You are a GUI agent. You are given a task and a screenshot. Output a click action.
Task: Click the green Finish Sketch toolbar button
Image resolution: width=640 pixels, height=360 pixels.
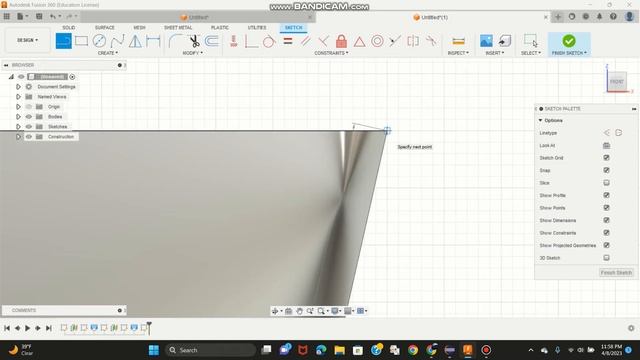pyautogui.click(x=569, y=41)
